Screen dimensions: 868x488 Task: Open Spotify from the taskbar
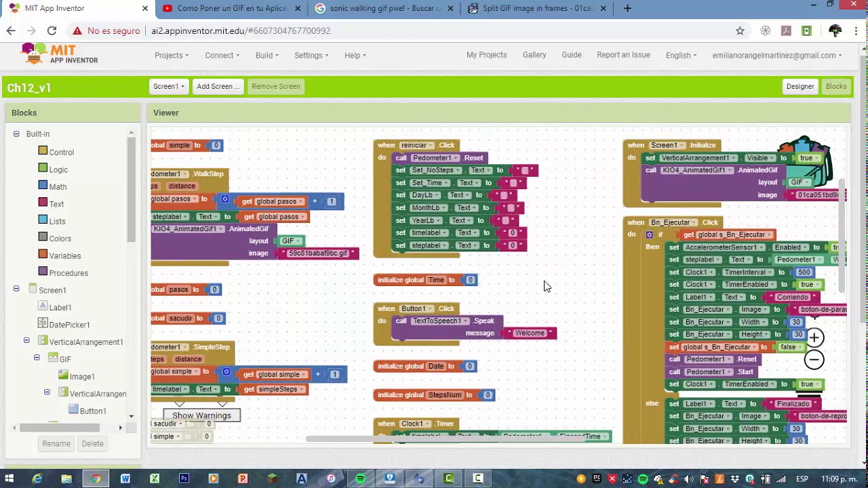360,479
